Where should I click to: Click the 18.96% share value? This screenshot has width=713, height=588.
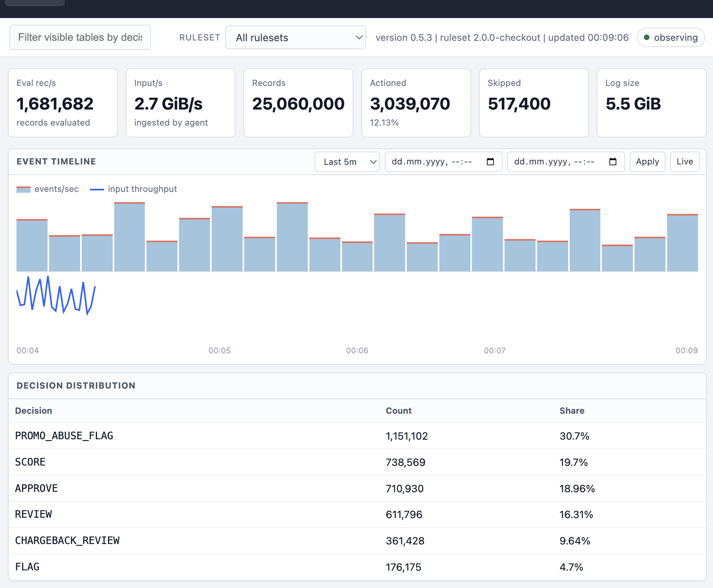[x=577, y=489]
